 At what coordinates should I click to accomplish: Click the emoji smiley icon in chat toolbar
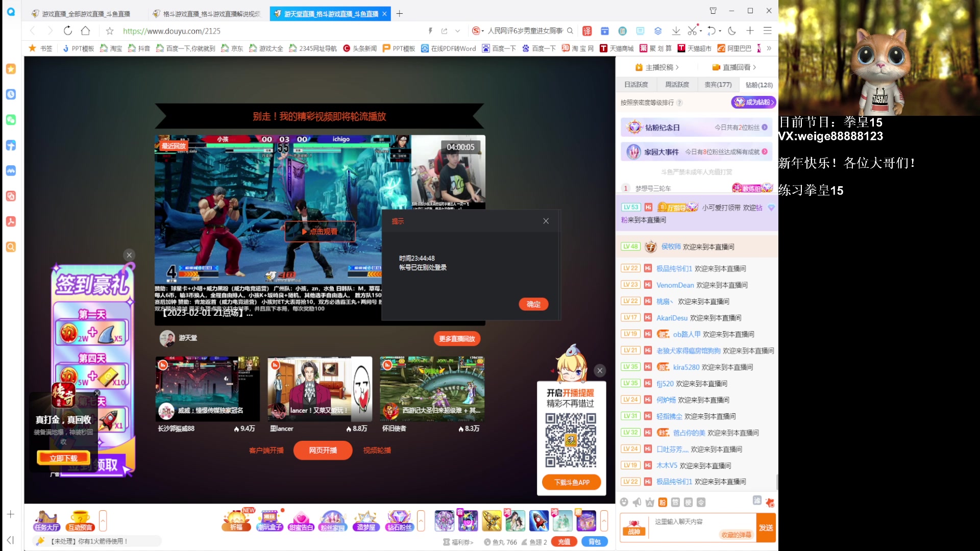pos(624,503)
